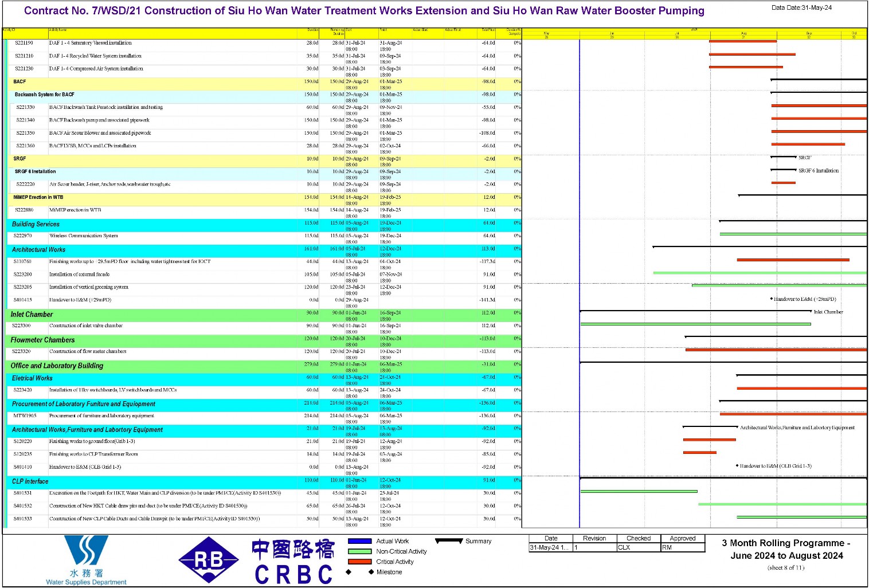Image resolution: width=869 pixels, height=588 pixels.
Task: Click Installation of vertical greening system name
Action: click(89, 287)
